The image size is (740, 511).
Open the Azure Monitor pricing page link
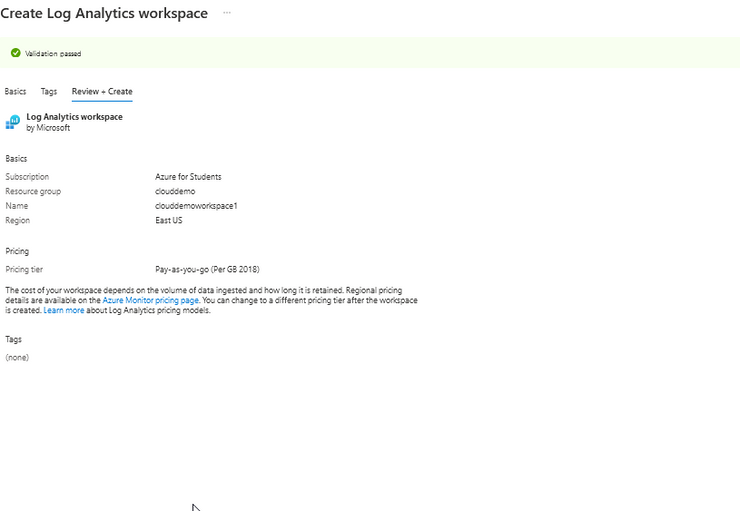[151, 300]
